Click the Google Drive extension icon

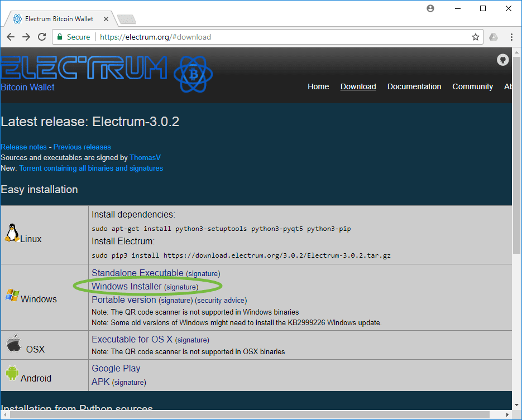pos(494,37)
